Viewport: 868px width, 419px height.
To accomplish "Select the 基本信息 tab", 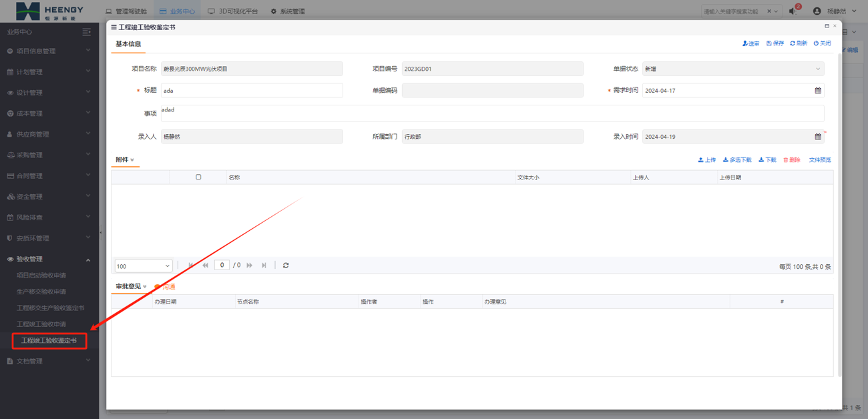I will click(128, 44).
